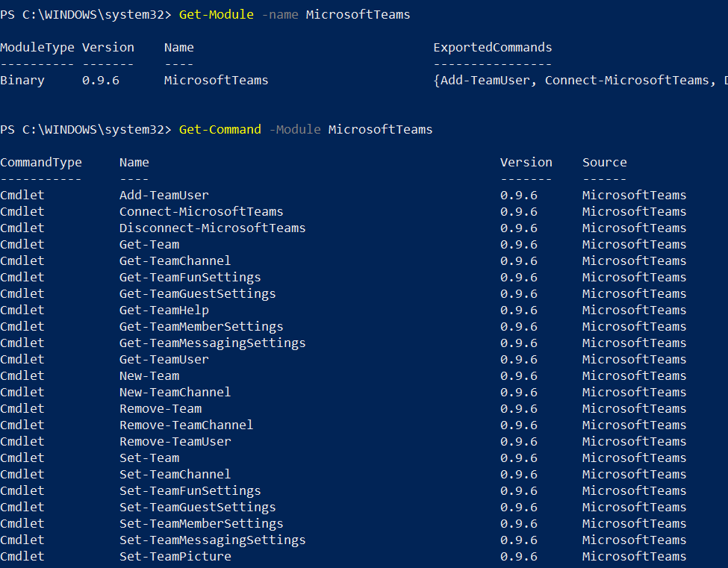Click the Add-TeamUser cmdlet name
The image size is (728, 568).
click(164, 195)
